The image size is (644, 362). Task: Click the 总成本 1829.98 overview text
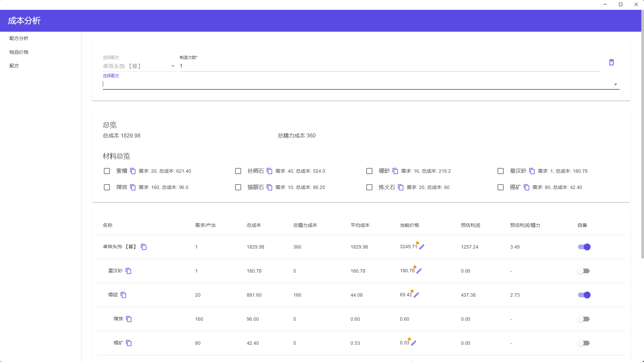pyautogui.click(x=121, y=135)
